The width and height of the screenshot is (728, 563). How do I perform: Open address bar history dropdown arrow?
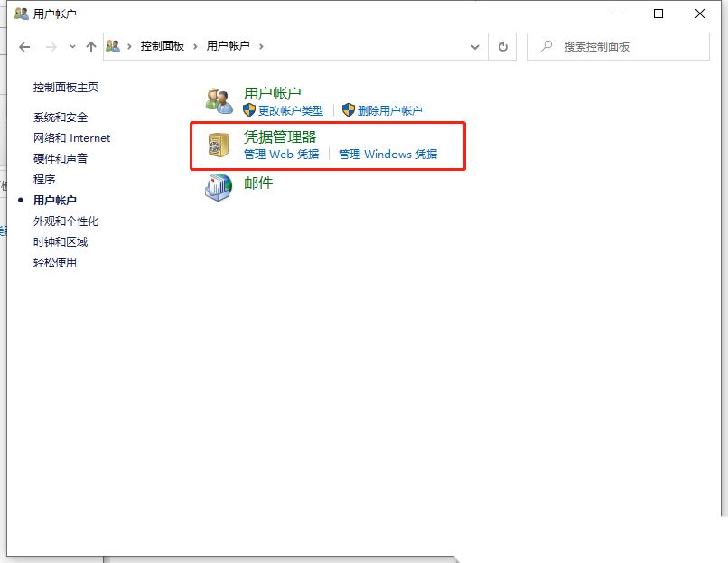pyautogui.click(x=475, y=46)
